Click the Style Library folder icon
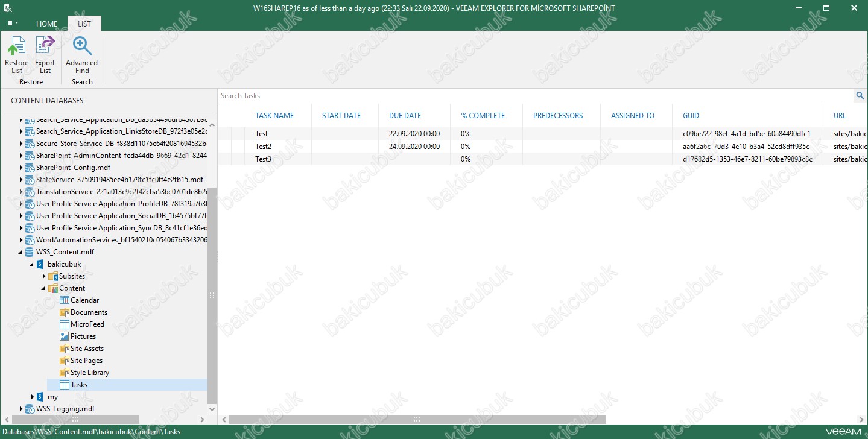 coord(65,373)
